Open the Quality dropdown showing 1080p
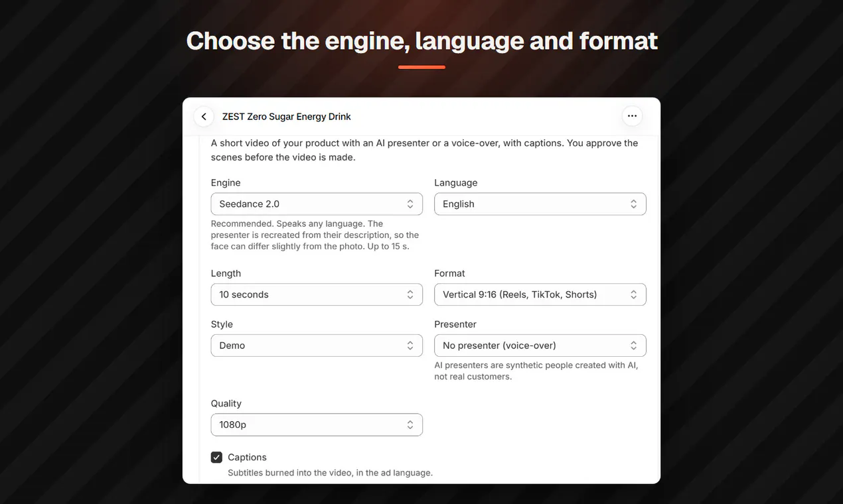 (x=317, y=424)
